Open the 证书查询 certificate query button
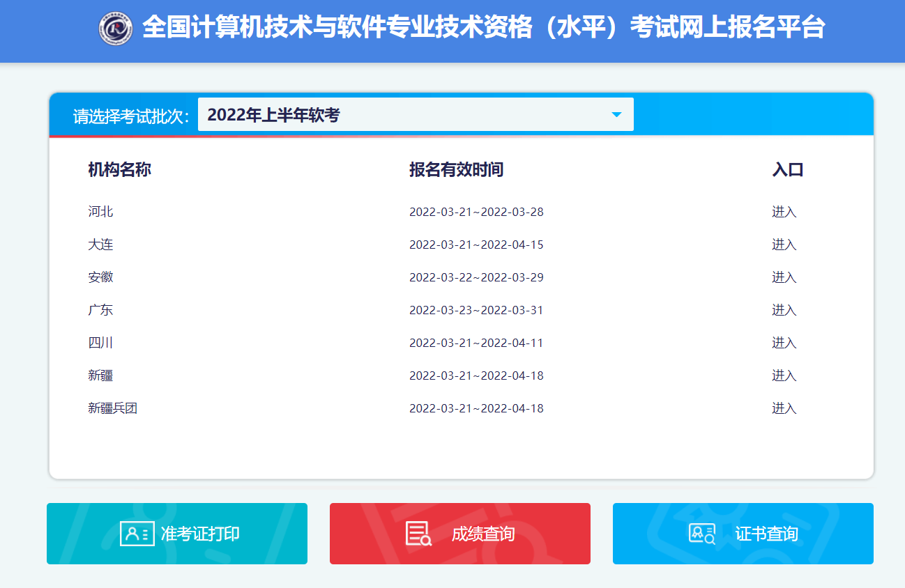The width and height of the screenshot is (905, 588). [743, 534]
